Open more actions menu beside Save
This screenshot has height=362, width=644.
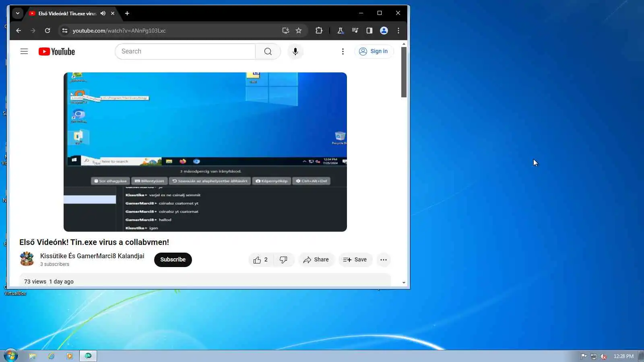pyautogui.click(x=384, y=260)
